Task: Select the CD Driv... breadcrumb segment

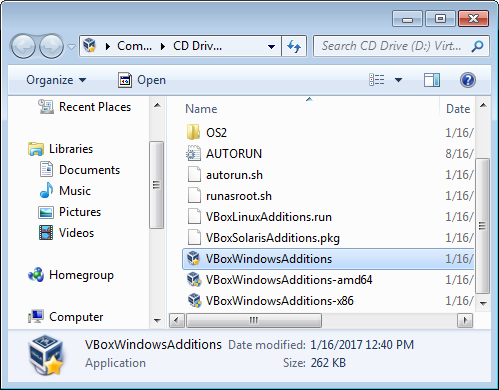Action: pos(197,46)
